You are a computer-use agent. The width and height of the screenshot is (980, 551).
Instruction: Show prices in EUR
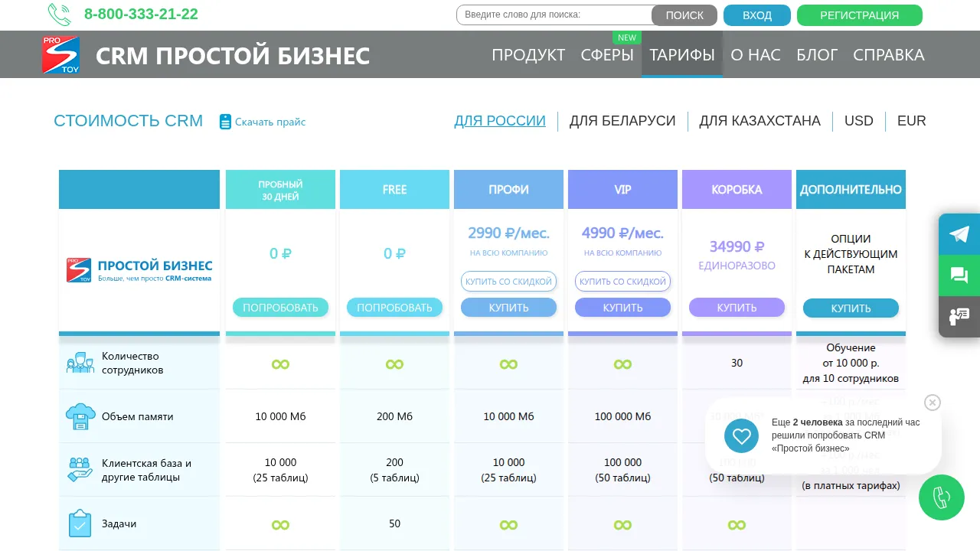[x=912, y=121]
